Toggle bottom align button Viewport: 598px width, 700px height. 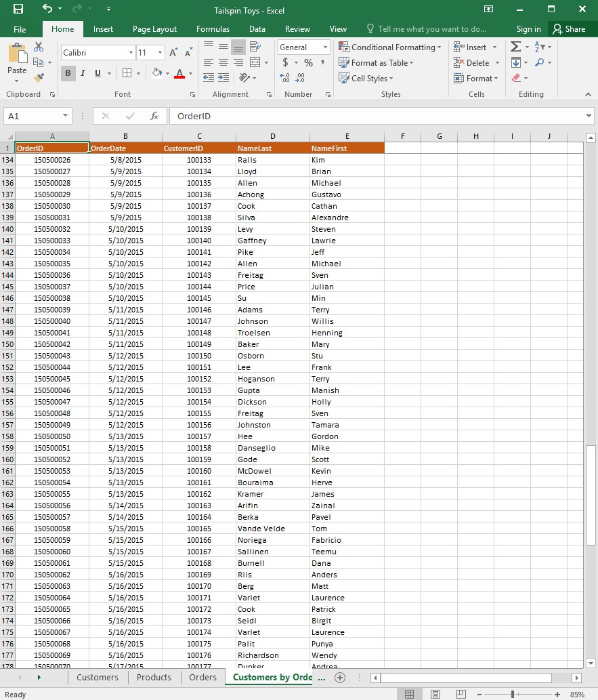(238, 47)
